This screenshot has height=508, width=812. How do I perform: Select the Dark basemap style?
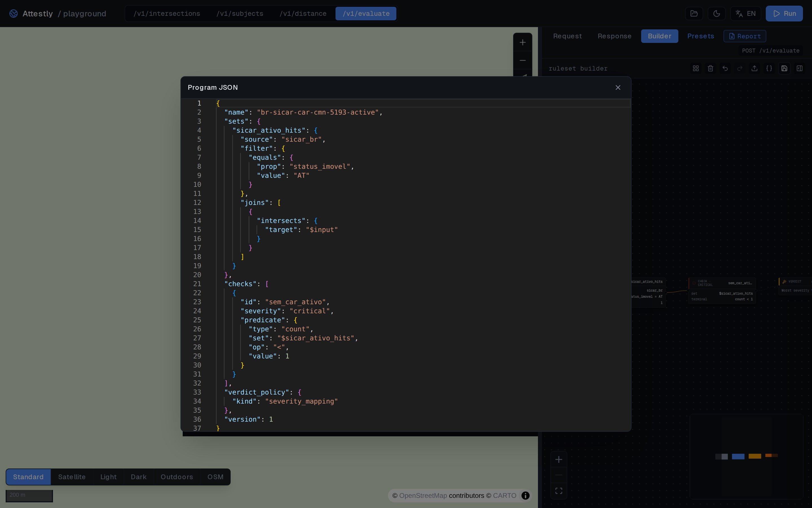tap(139, 477)
